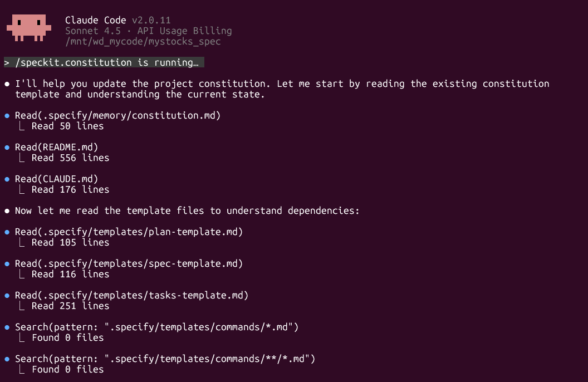
Task: Click the blue bullet beside tasks-template.md read
Action: [7, 296]
